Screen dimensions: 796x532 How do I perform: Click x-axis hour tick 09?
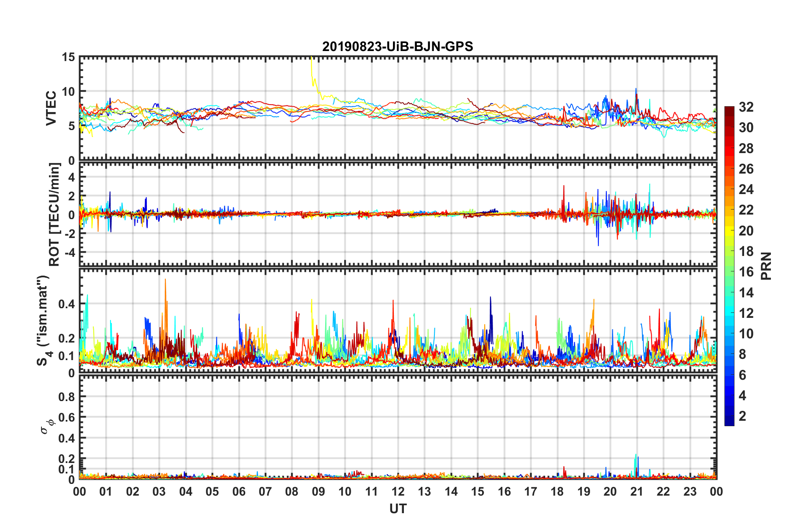point(318,491)
